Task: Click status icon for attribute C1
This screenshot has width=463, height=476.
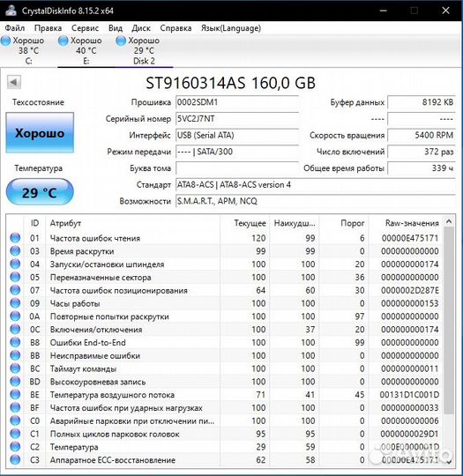Action: (15, 434)
